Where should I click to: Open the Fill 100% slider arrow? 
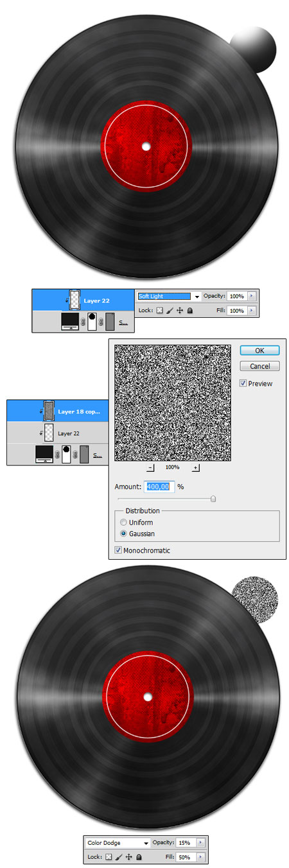[251, 311]
